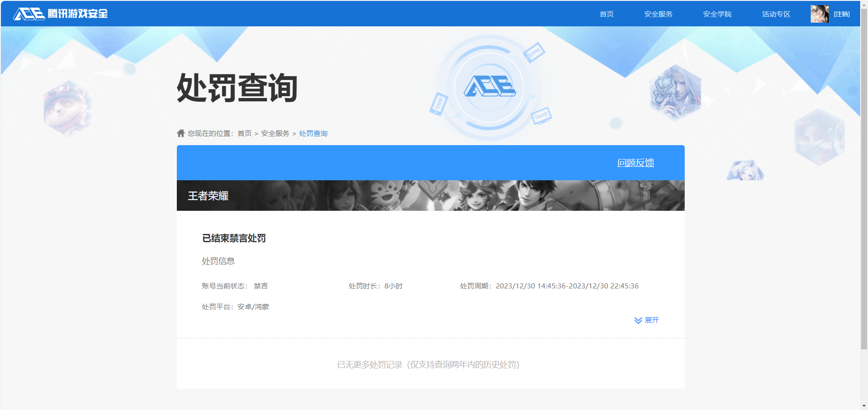Click the ACE 腾讯游戏安全 logo in header
The image size is (868, 410).
coord(60,14)
